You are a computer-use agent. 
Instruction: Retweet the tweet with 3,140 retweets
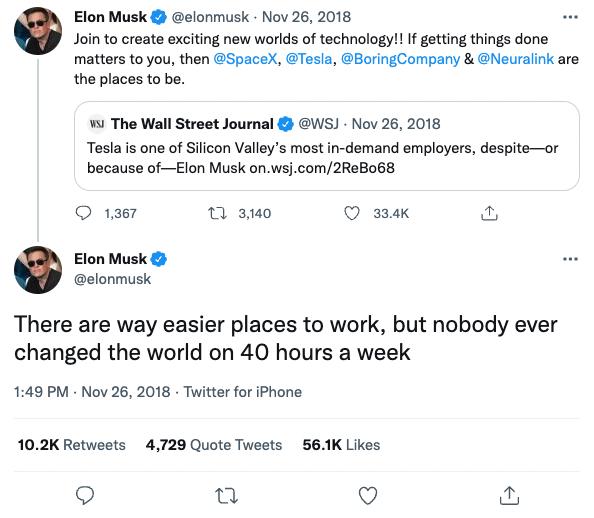pos(217,213)
